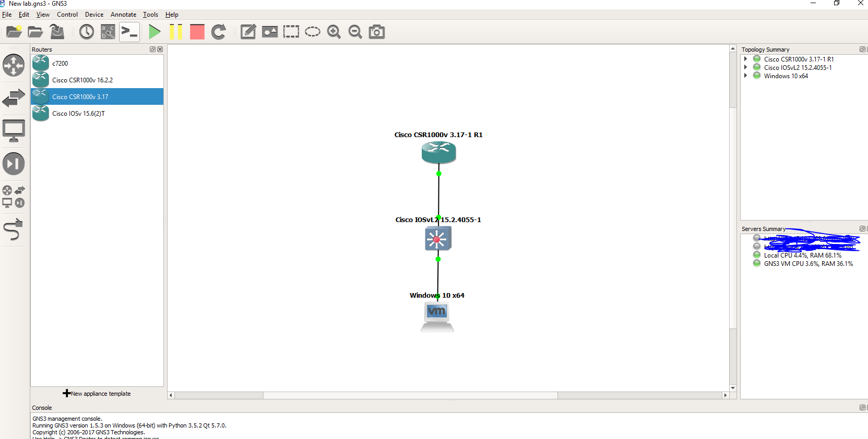Float the Console panel

pyautogui.click(x=862, y=408)
